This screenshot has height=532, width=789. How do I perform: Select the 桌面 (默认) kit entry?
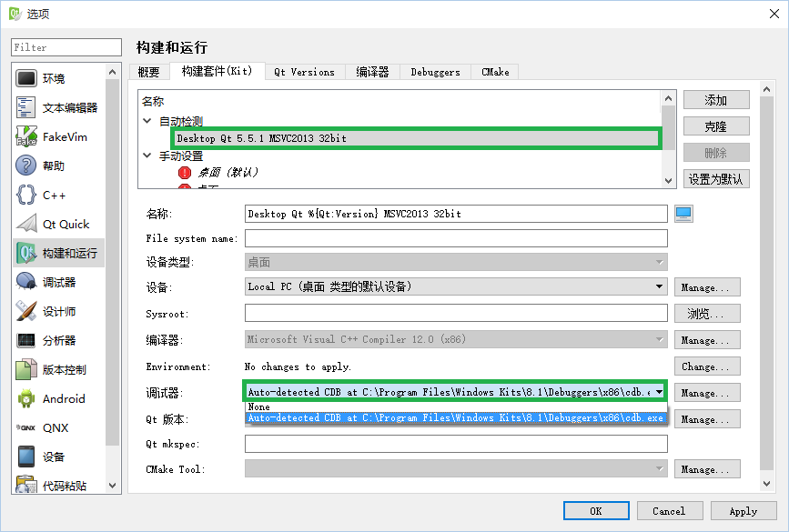coord(228,173)
